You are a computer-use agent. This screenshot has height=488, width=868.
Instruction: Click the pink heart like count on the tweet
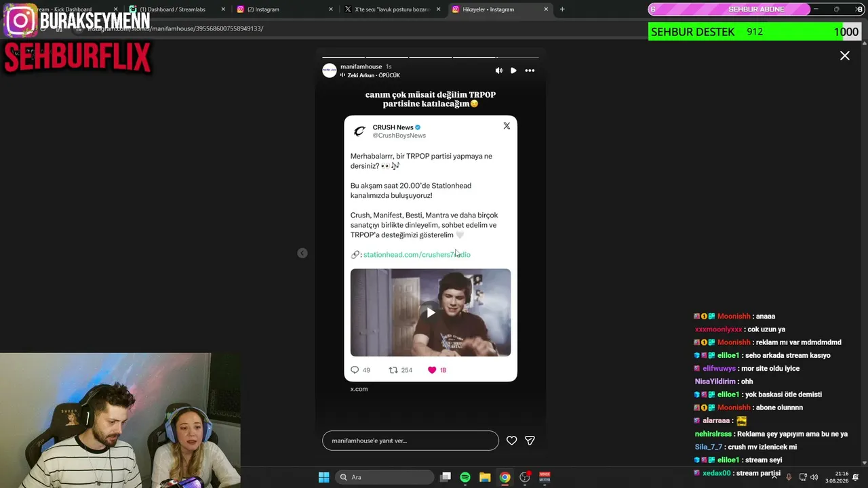pos(437,370)
